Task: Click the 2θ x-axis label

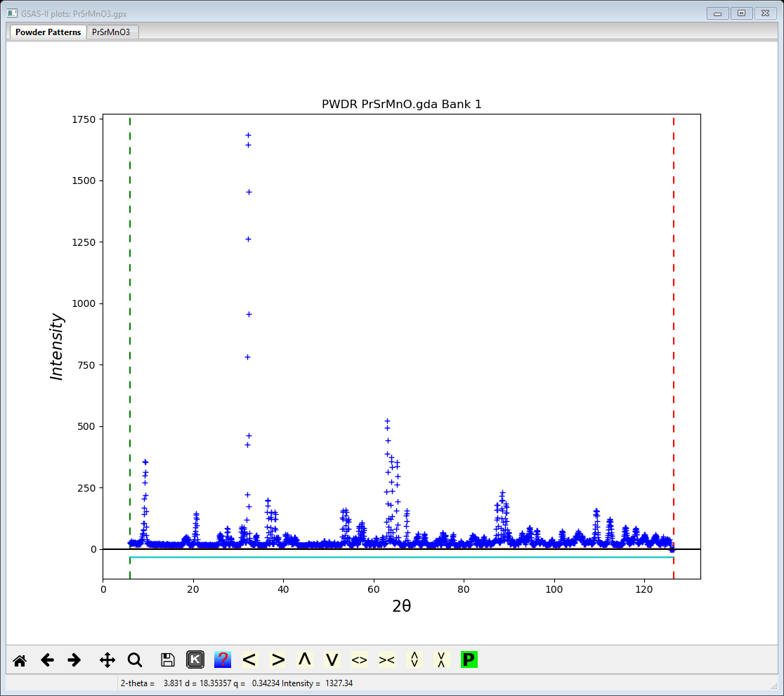Action: point(402,606)
